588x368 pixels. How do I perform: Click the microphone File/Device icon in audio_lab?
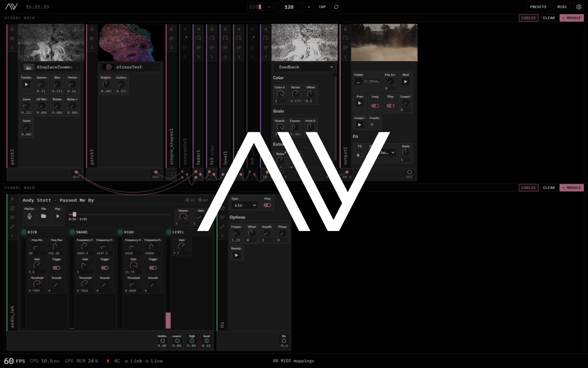pos(29,216)
